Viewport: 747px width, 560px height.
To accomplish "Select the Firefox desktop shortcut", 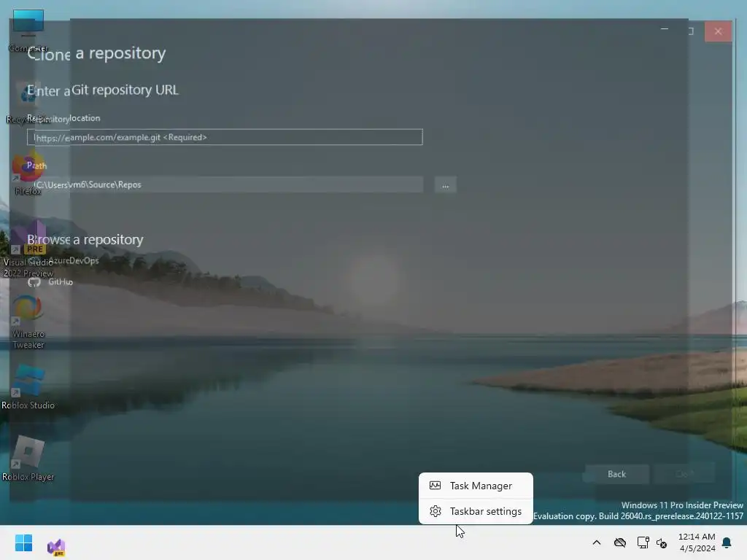I will (28, 174).
